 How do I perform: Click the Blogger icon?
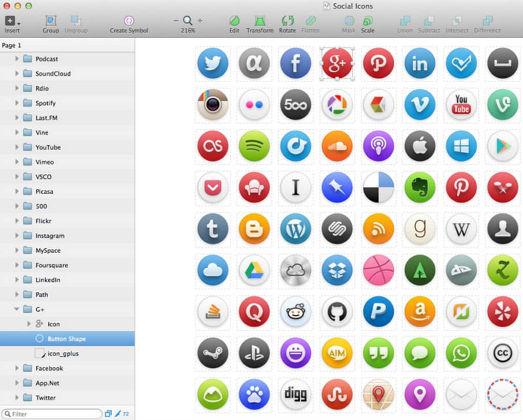(254, 229)
